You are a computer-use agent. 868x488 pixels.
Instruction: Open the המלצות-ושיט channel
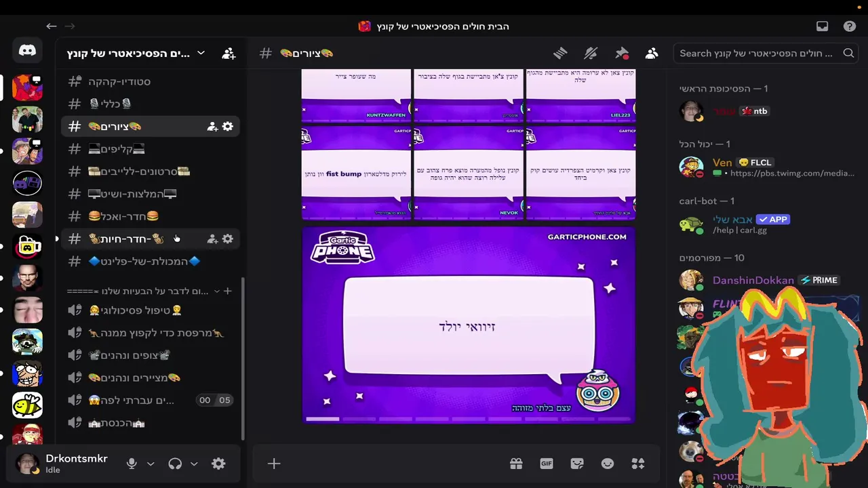[x=151, y=193]
